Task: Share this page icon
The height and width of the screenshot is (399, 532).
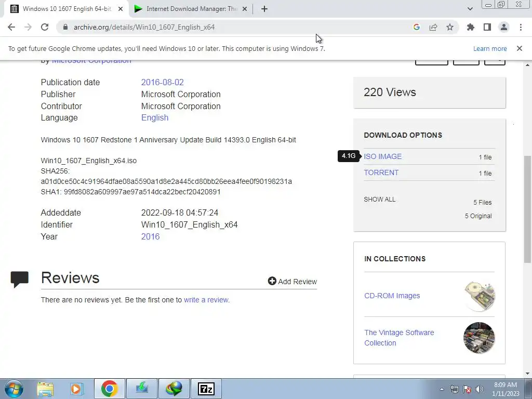Action: (x=433, y=27)
